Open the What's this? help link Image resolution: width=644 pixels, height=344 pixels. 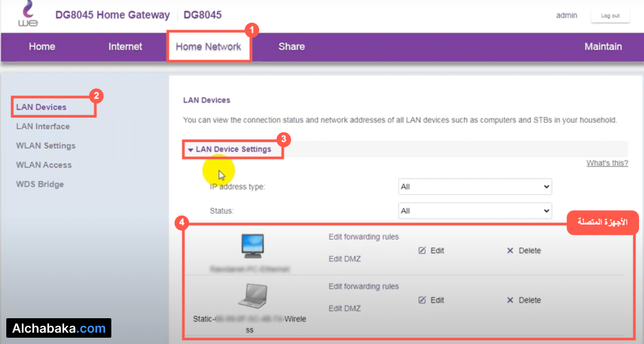pos(607,163)
